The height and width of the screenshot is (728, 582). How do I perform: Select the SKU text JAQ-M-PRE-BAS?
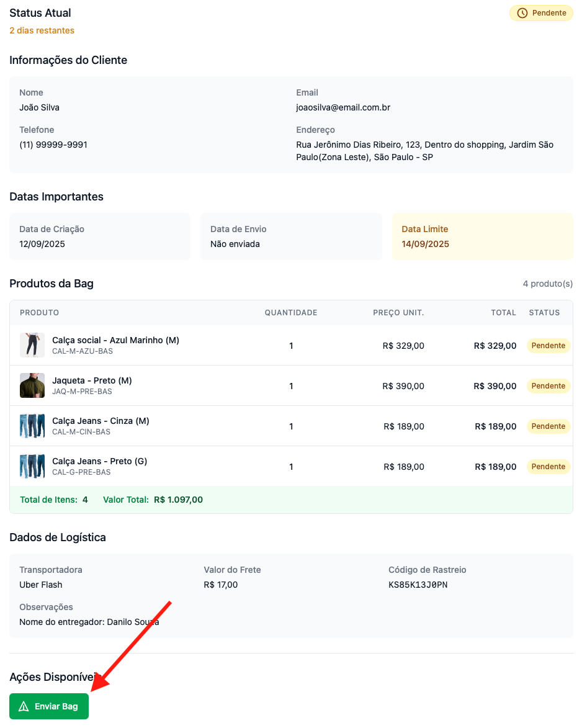click(x=82, y=392)
